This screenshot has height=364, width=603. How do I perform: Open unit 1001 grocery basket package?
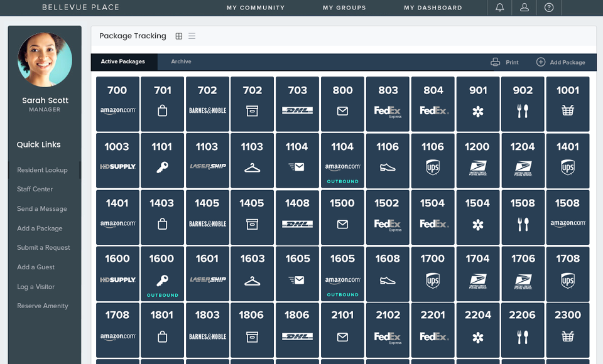click(x=568, y=104)
